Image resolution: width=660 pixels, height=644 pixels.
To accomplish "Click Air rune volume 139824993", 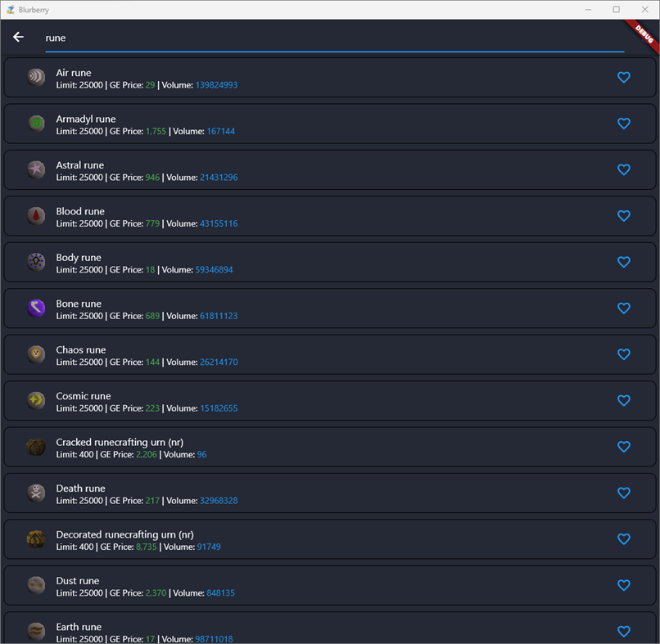I will click(x=216, y=85).
